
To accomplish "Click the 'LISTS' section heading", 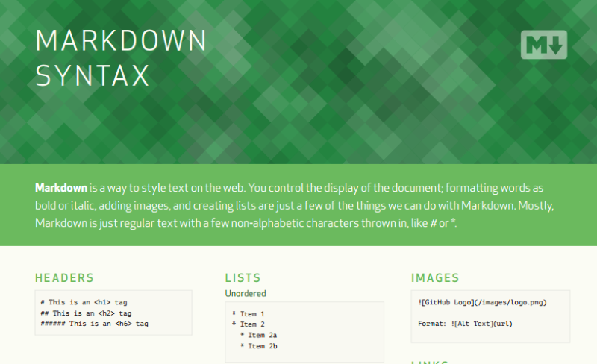I will (243, 278).
